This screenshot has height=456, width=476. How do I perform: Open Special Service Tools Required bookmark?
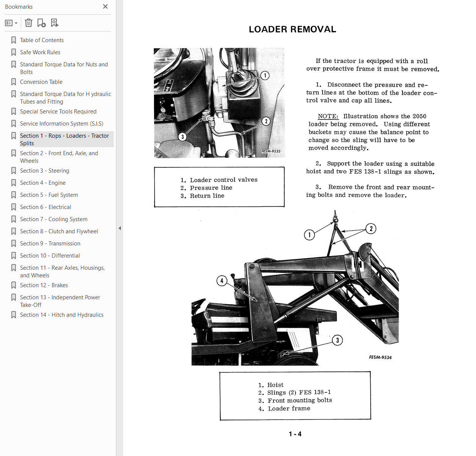(x=58, y=112)
